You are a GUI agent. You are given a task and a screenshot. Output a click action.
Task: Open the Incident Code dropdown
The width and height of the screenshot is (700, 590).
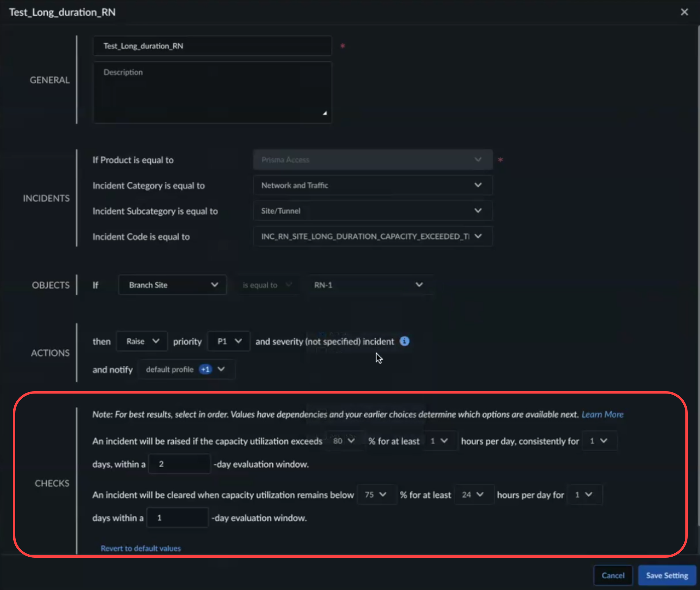click(x=372, y=236)
